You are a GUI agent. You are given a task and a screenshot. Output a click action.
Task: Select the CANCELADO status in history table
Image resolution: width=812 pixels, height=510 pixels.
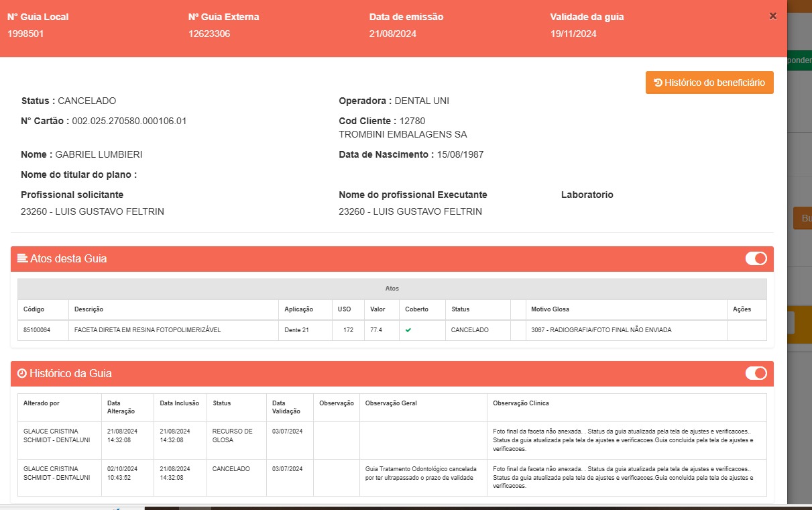click(x=231, y=469)
